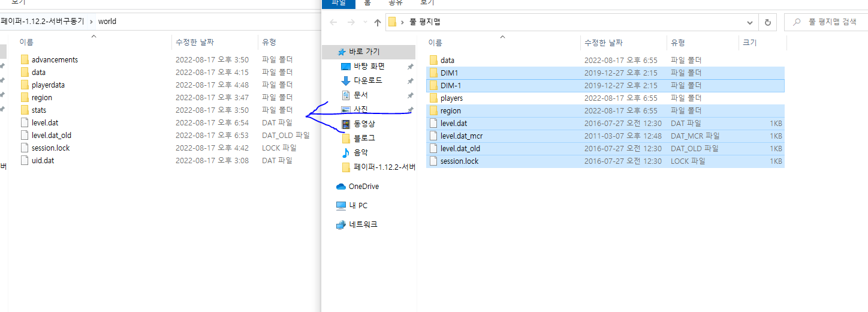Select the region folder in 룰 평지맵 window
The height and width of the screenshot is (312, 868).
[451, 110]
